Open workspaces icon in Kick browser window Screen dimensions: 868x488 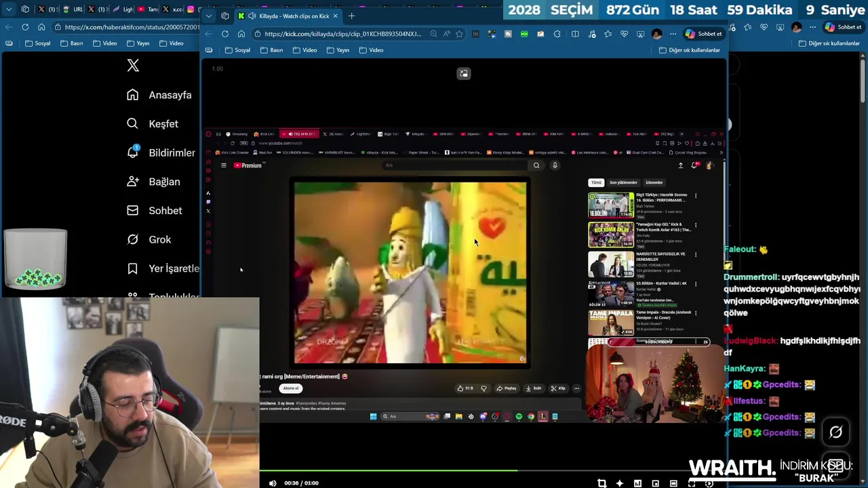coord(225,16)
